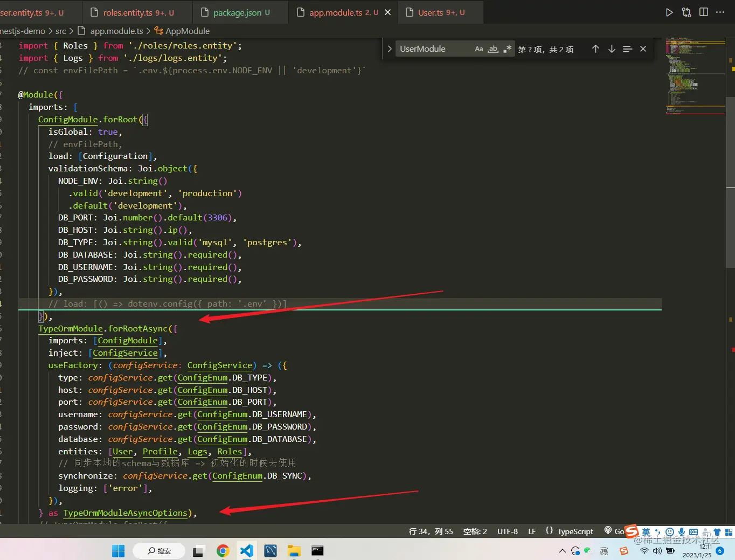The image size is (735, 560).
Task: Toggle Match Whole Word in find widget
Action: point(493,49)
